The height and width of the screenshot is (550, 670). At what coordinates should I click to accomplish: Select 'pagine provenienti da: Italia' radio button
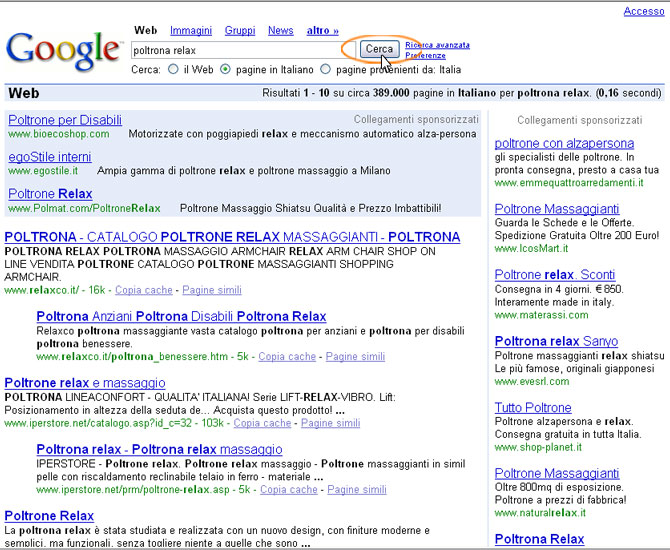[x=326, y=69]
